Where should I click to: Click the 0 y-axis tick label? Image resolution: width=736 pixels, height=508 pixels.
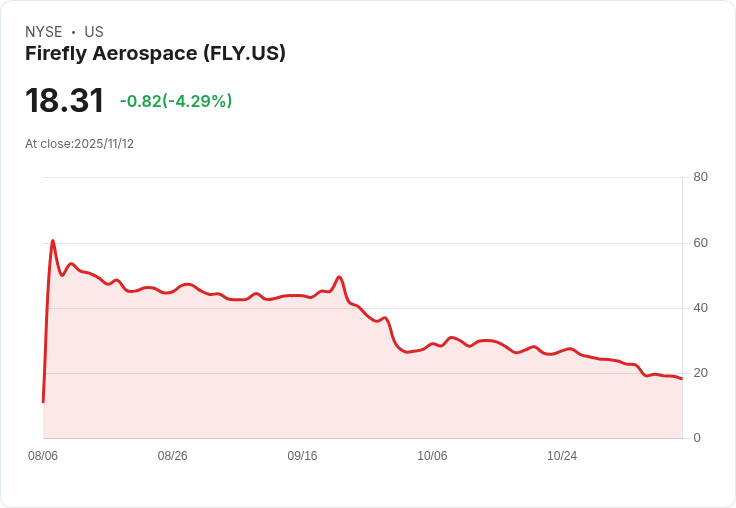(x=697, y=438)
